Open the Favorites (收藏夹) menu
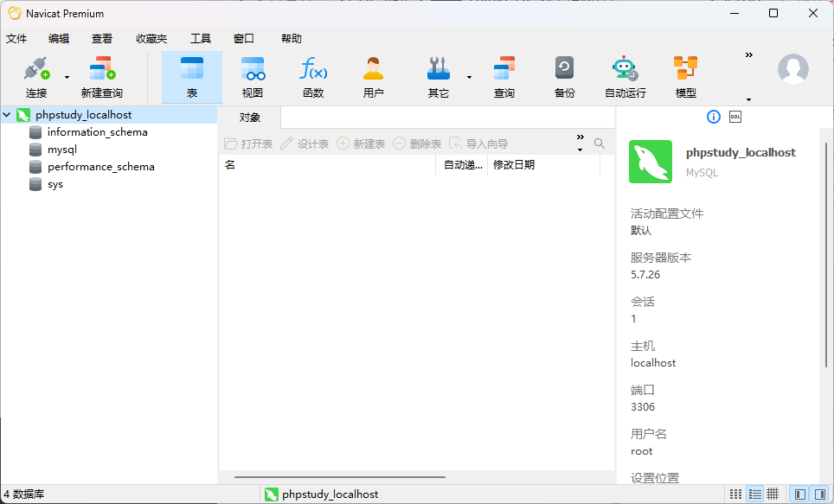The height and width of the screenshot is (504, 834). (x=151, y=38)
